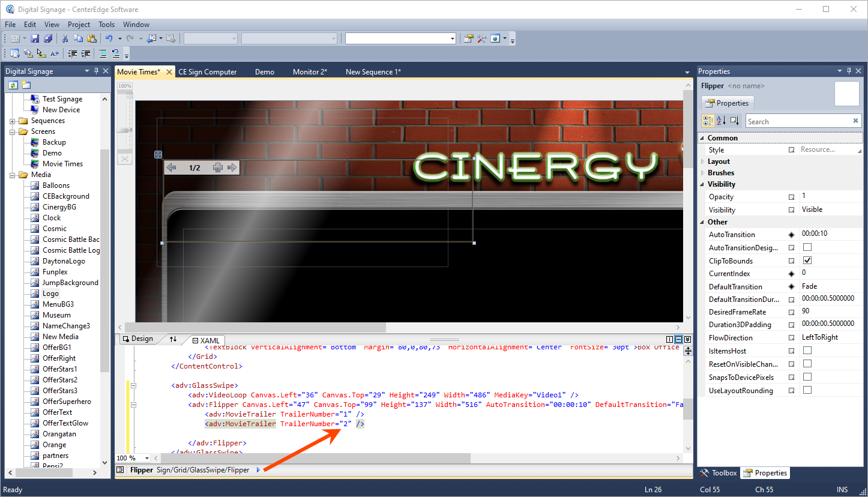Open the Toolbox from the main toolbar icon
This screenshot has height=497, width=868.
481,39
